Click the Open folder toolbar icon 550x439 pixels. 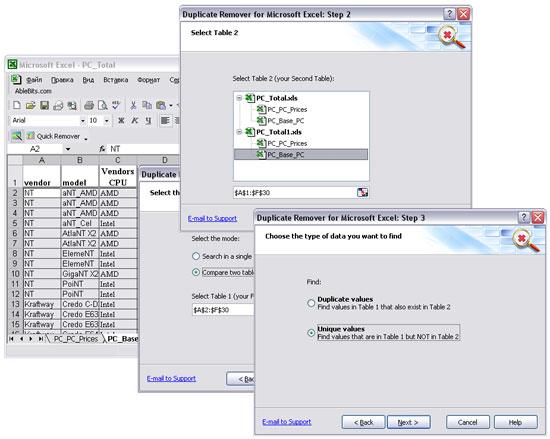click(x=31, y=105)
